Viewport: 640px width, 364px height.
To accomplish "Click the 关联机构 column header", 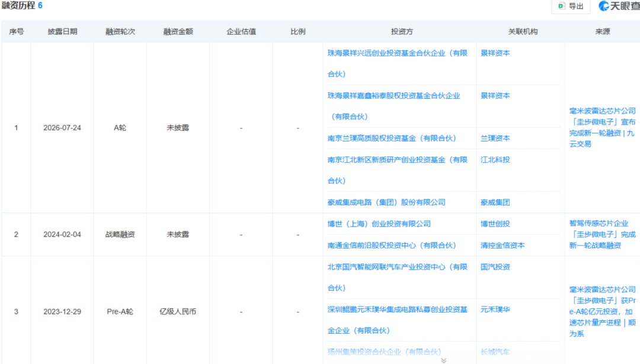I will tap(523, 31).
